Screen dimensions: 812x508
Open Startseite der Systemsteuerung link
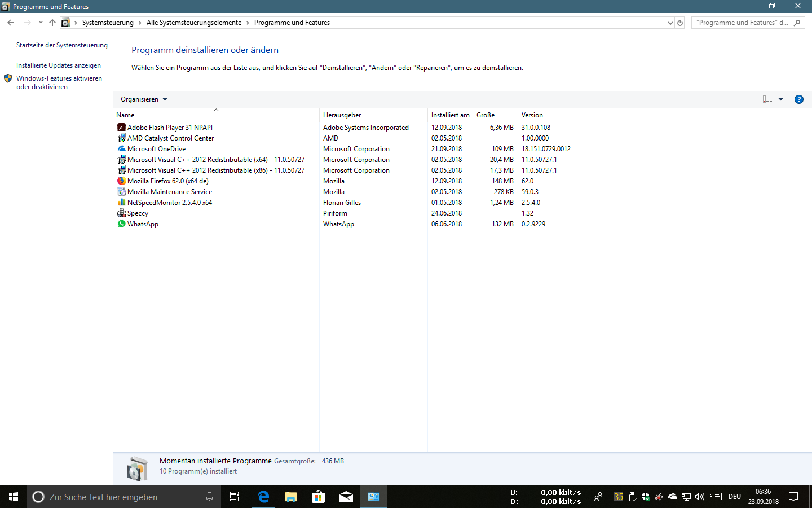(x=62, y=45)
